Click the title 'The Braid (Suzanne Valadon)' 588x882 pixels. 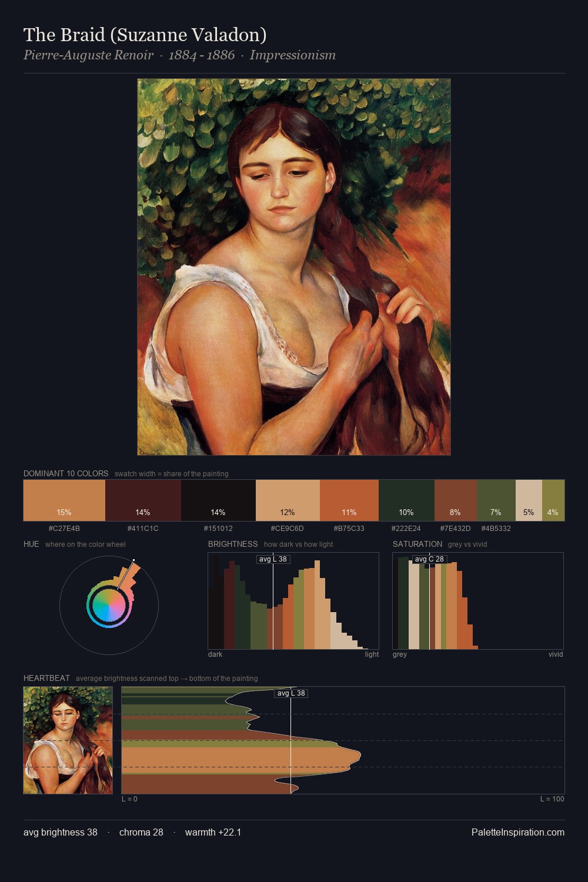pyautogui.click(x=145, y=35)
